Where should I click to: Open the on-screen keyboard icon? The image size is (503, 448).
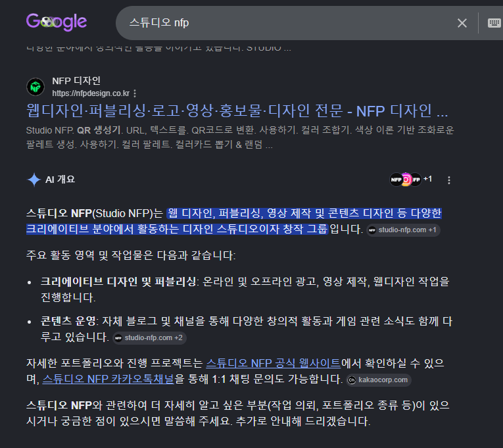pos(494,23)
